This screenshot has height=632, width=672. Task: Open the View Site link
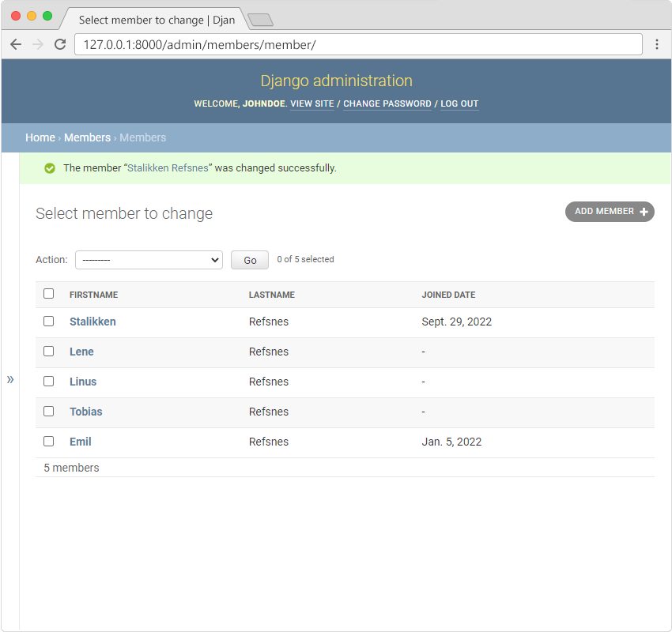pyautogui.click(x=312, y=104)
